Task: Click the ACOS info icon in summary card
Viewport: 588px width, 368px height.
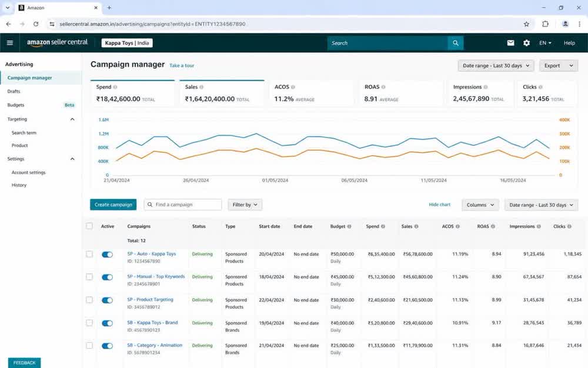Action: (293, 87)
